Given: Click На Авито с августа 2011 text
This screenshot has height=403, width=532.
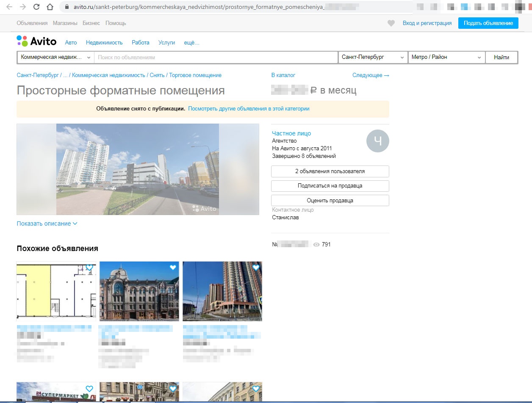Looking at the screenshot, I should tap(302, 149).
